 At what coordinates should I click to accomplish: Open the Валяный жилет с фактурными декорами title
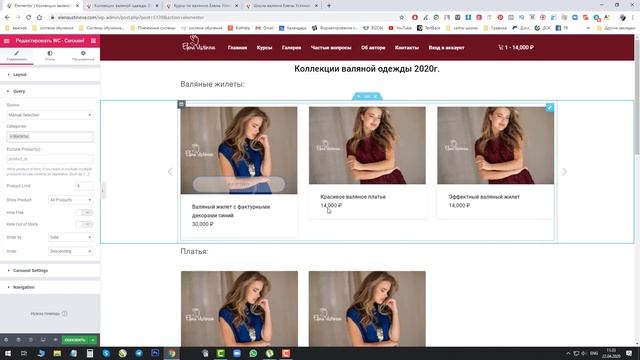click(x=231, y=211)
